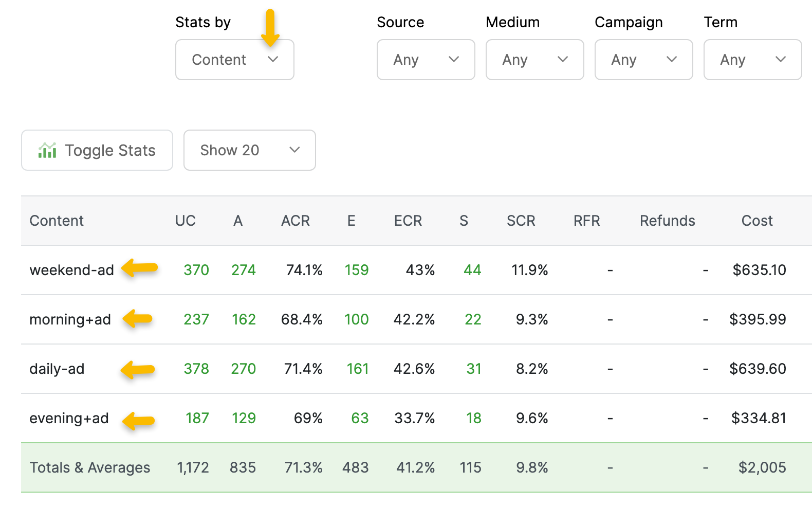812x506 pixels.
Task: Expand the Source filter dropdown
Action: pos(426,60)
